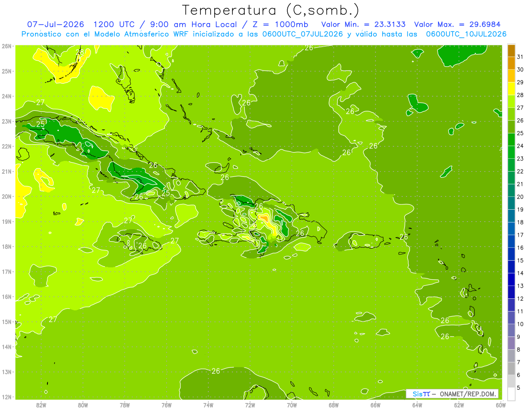The image size is (532, 411).
Task: Pick the purple legend swatch between 9 and 10
Action: pyautogui.click(x=511, y=331)
